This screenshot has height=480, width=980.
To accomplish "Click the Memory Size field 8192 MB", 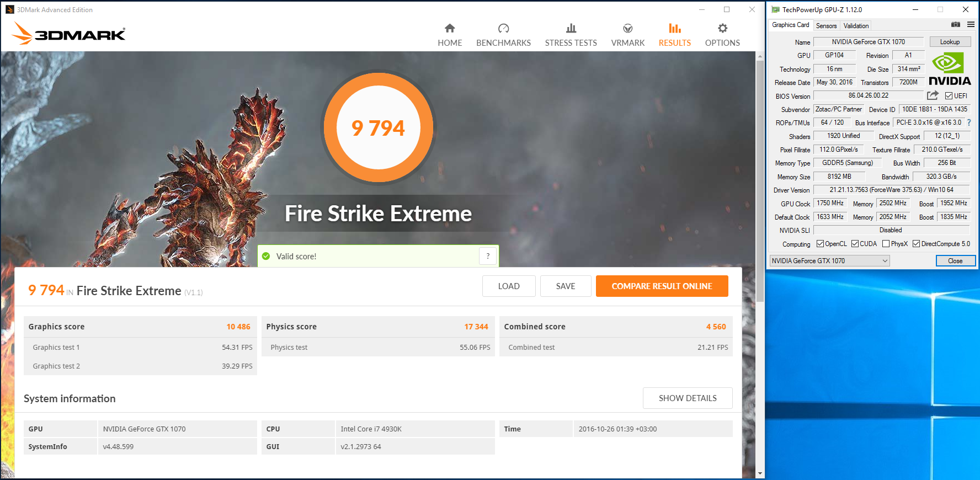I will coord(839,177).
